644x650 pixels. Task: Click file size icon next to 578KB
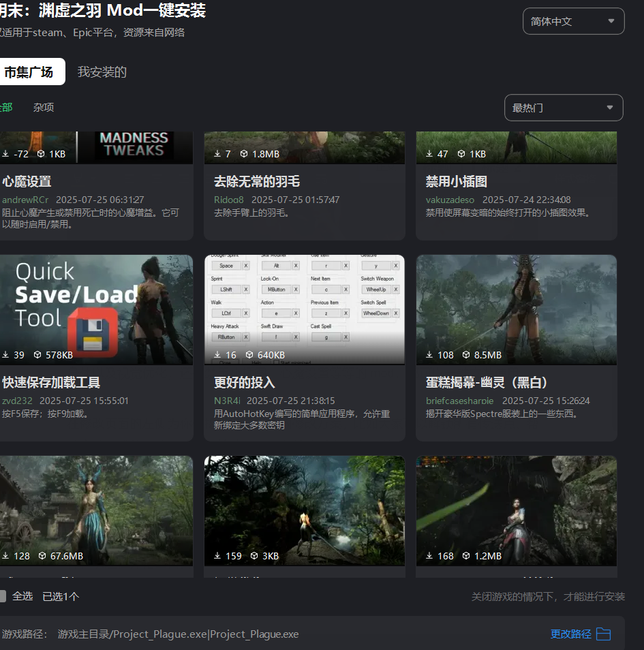tap(37, 355)
